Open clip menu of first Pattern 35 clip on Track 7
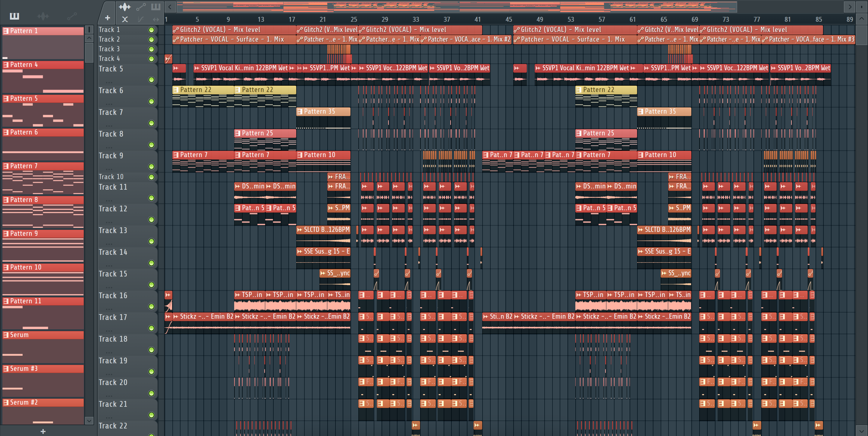This screenshot has height=436, width=868. [300, 112]
